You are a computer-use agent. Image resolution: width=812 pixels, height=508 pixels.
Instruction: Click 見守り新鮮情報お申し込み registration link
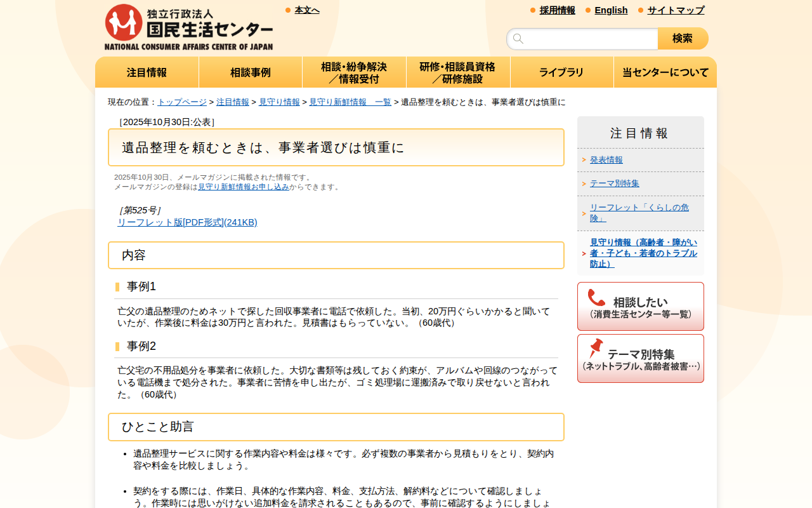(x=242, y=186)
